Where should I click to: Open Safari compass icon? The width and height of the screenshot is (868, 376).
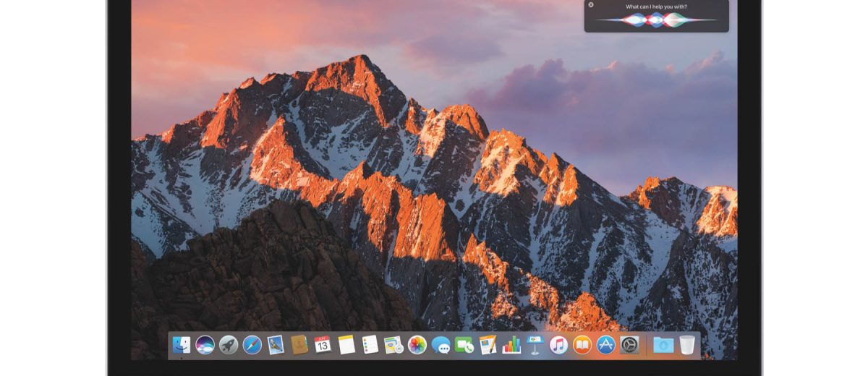(x=252, y=345)
